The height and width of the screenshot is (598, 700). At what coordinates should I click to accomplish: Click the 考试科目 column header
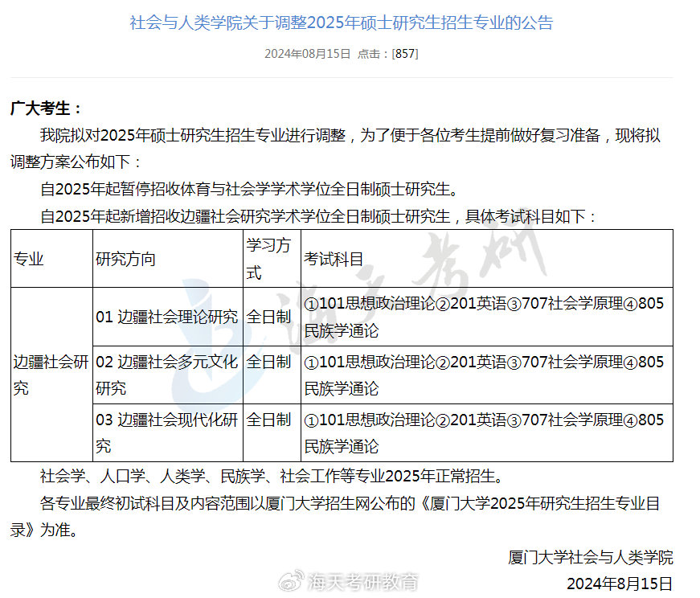tap(334, 259)
